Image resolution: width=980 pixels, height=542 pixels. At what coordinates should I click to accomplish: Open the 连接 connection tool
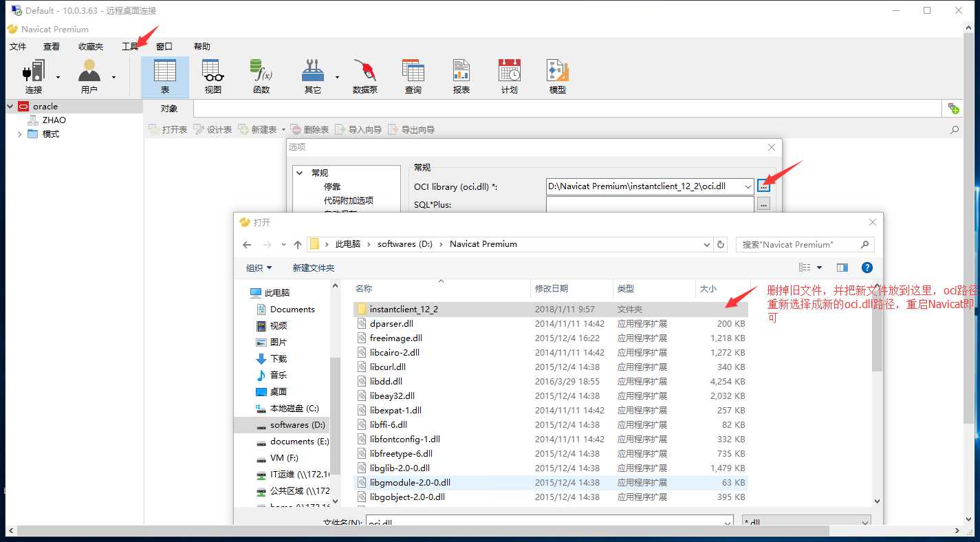click(34, 76)
